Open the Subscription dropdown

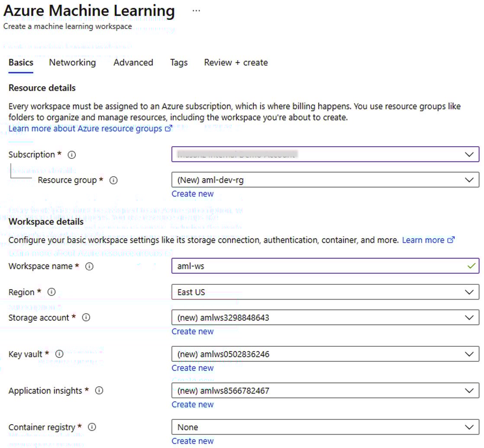tap(326, 154)
